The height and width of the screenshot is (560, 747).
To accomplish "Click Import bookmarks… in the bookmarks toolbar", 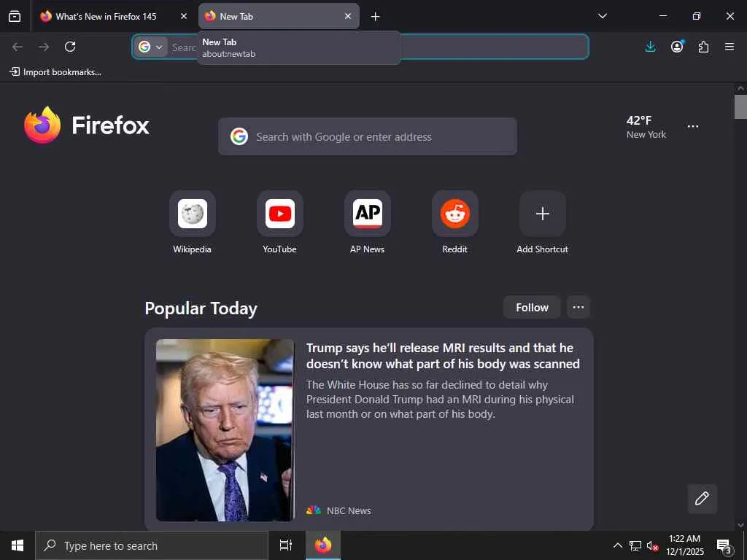I will coord(55,72).
